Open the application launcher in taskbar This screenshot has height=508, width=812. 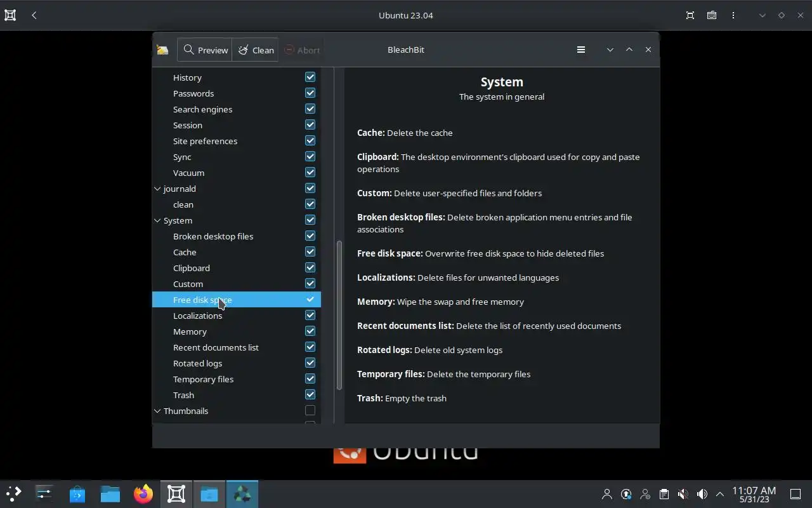click(14, 493)
